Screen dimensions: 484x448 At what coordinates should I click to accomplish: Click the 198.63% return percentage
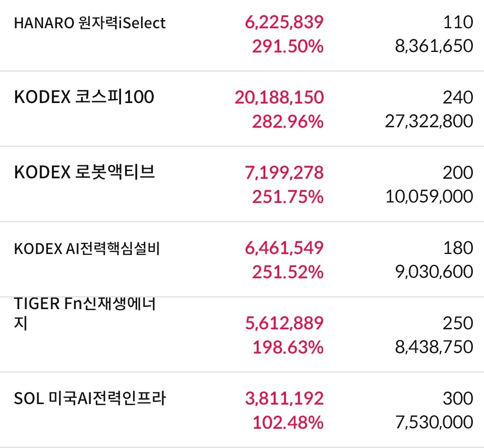point(288,347)
